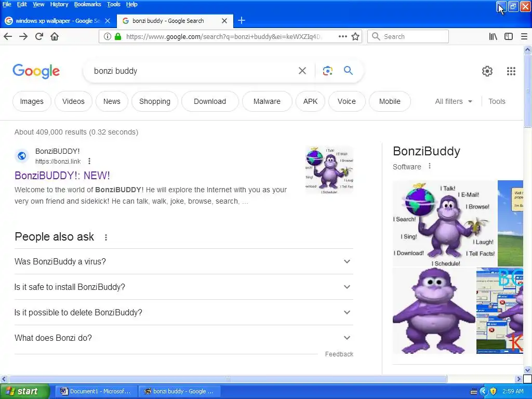Show site information icon in address bar
Screen dimensions: 532x399
[107, 36]
